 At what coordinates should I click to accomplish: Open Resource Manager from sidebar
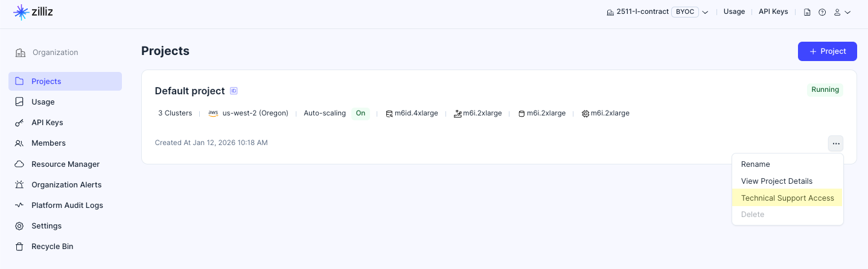(65, 164)
